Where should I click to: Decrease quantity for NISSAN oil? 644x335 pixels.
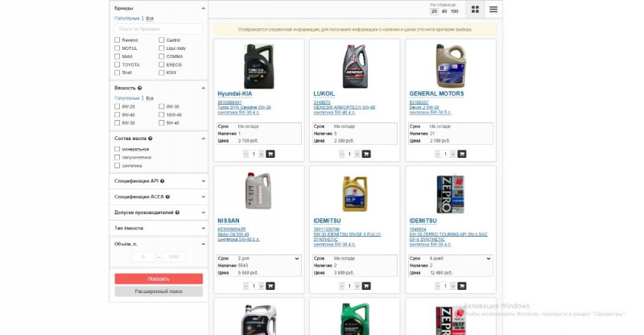pyautogui.click(x=246, y=286)
